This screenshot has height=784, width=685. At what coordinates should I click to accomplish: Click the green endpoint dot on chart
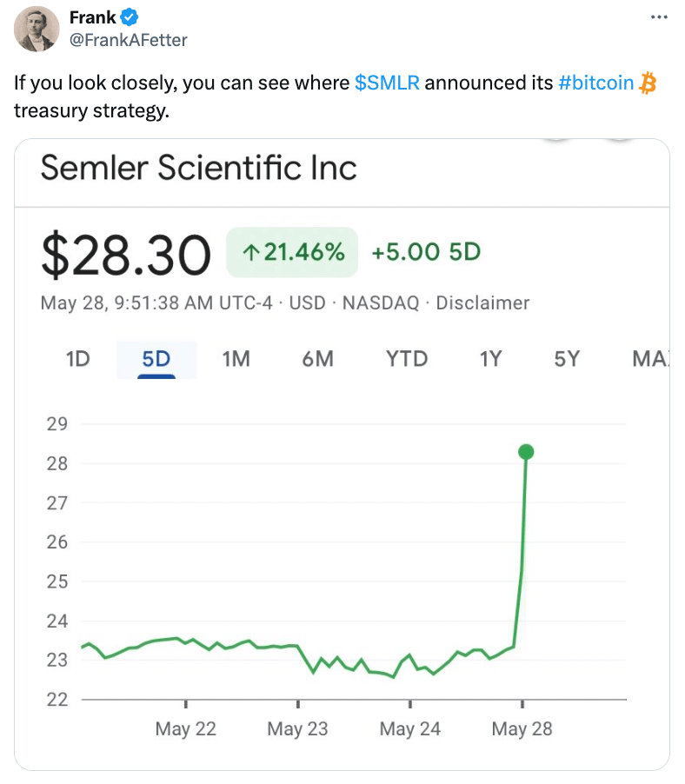pyautogui.click(x=525, y=452)
